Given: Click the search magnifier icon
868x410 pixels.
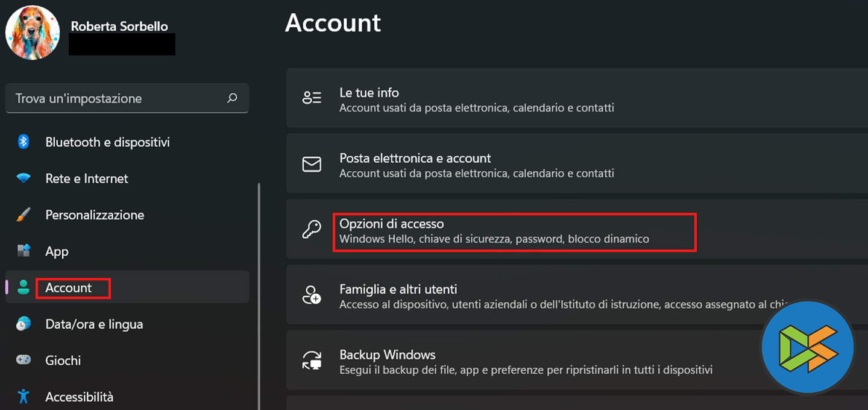Looking at the screenshot, I should point(232,98).
